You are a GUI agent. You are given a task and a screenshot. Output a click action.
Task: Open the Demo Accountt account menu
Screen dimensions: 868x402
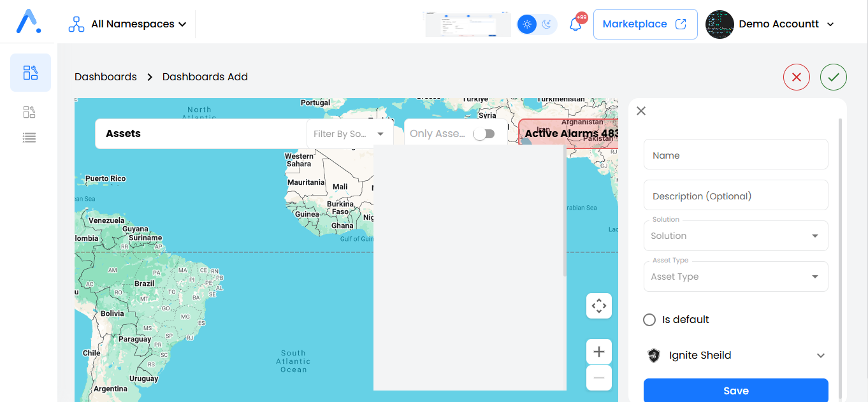point(779,24)
